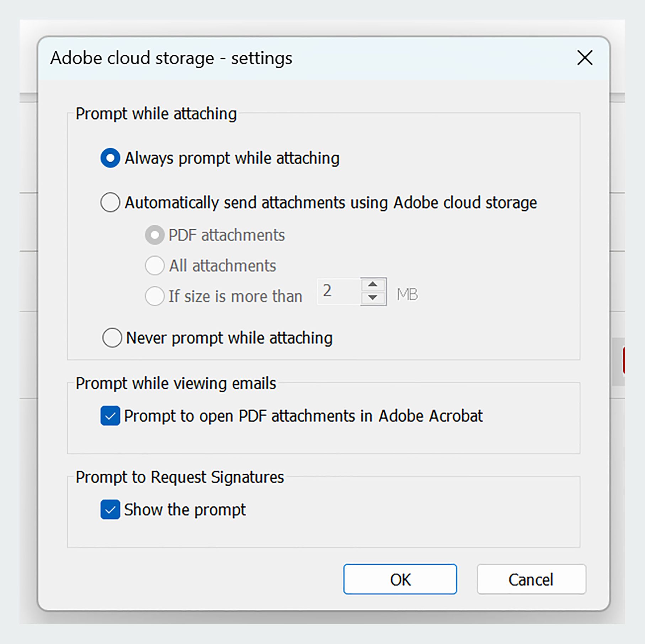
Task: Select the "If size is more than" option
Action: pos(154,296)
